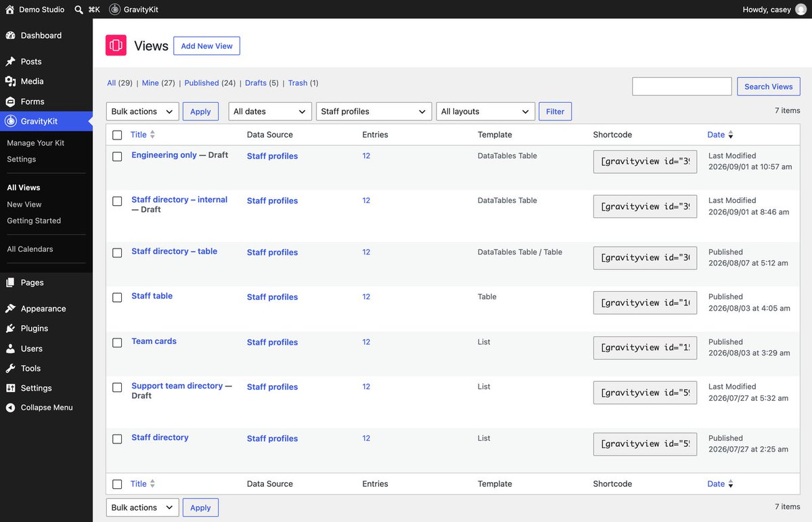Image resolution: width=812 pixels, height=522 pixels.
Task: Click the top Apply button
Action: tap(200, 112)
